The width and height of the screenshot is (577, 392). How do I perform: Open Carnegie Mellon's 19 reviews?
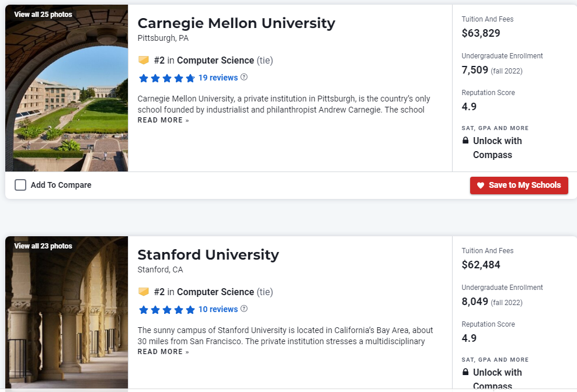218,78
